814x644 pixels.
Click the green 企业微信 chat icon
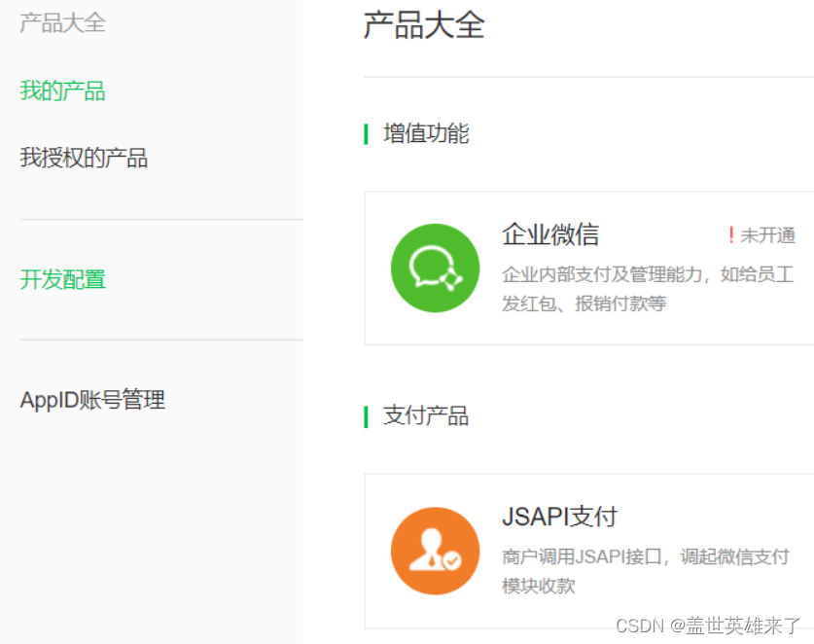point(435,268)
